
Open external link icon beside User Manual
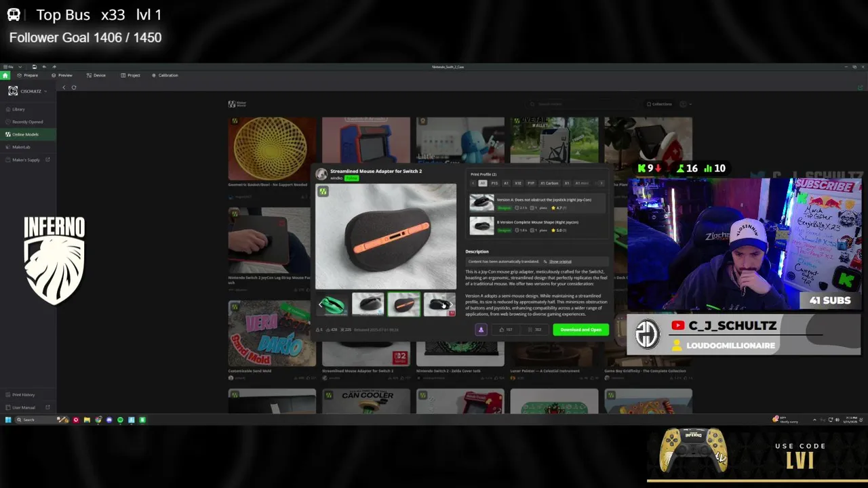pos(47,407)
